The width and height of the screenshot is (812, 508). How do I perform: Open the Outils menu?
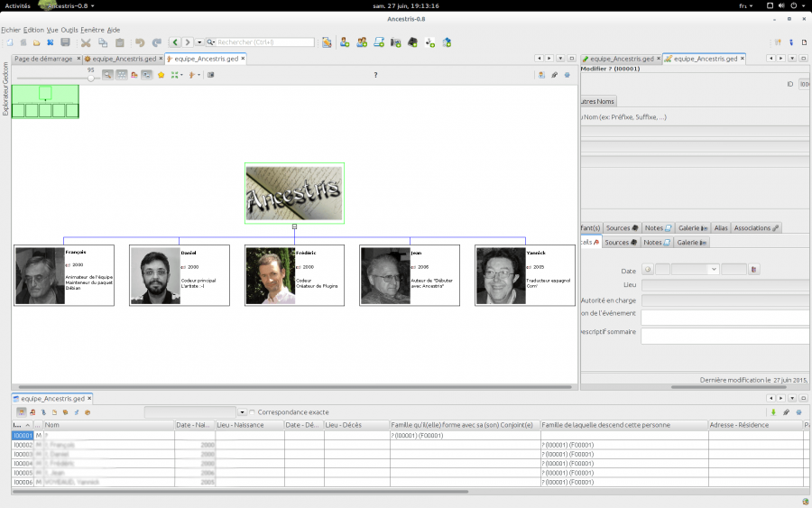pos(69,30)
